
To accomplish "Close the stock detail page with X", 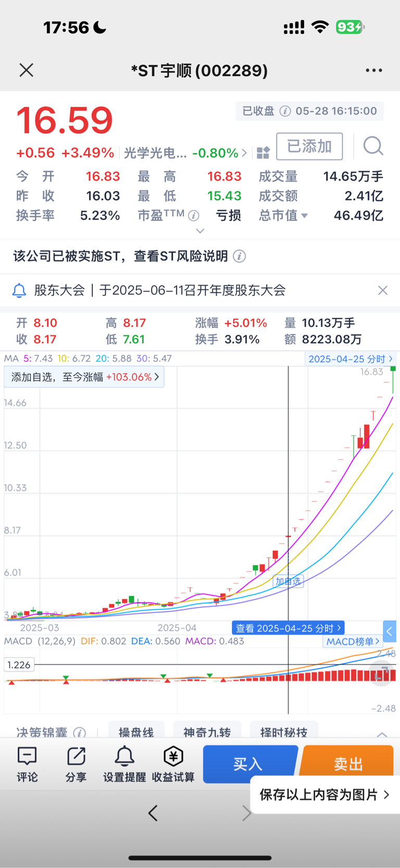I will pyautogui.click(x=27, y=70).
